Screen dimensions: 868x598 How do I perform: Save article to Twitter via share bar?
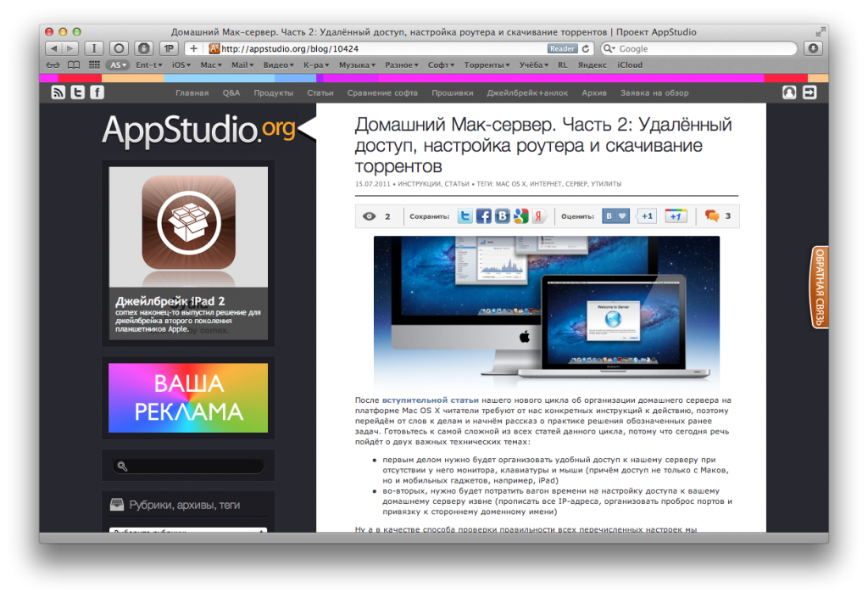coord(465,216)
